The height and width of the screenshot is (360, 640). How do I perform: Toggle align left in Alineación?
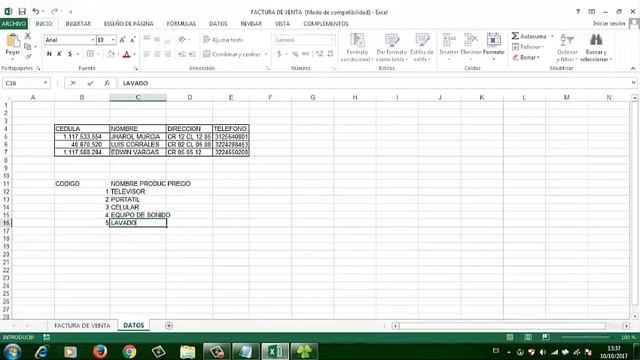pyautogui.click(x=147, y=54)
